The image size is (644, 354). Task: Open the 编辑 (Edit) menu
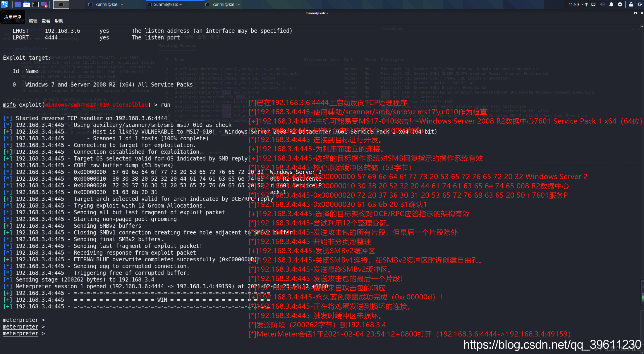(33, 21)
